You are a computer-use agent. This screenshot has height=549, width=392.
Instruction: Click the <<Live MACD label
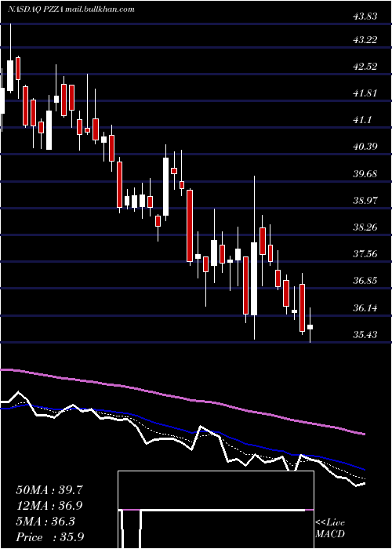(330, 529)
